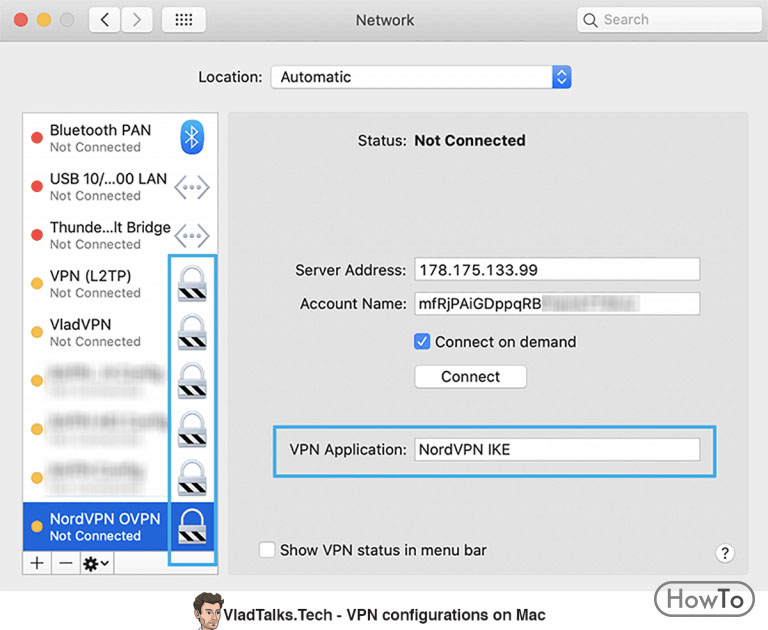Open the gear action menu below the list
768x630 pixels.
96,563
